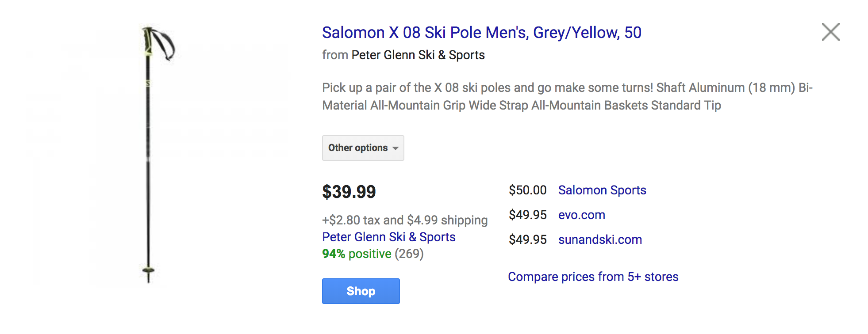Click the $49.95 price beside sunandski.com
This screenshot has height=334, width=868.
coord(527,240)
